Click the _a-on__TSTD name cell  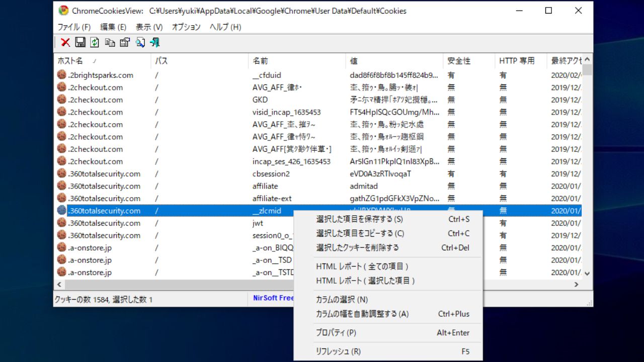point(273,273)
